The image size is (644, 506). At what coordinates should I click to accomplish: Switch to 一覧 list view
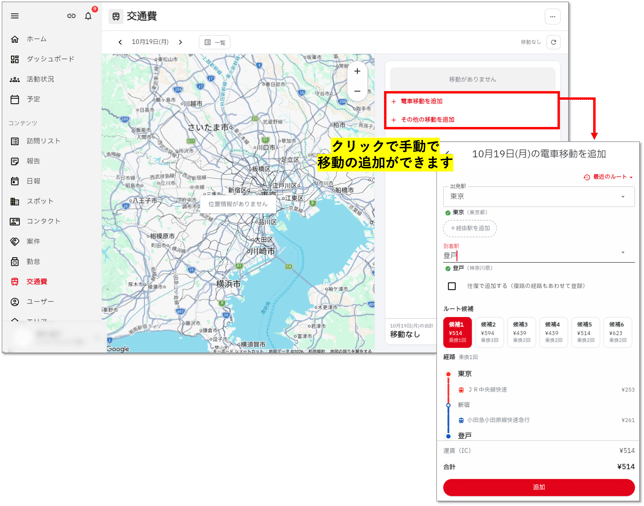pyautogui.click(x=215, y=42)
